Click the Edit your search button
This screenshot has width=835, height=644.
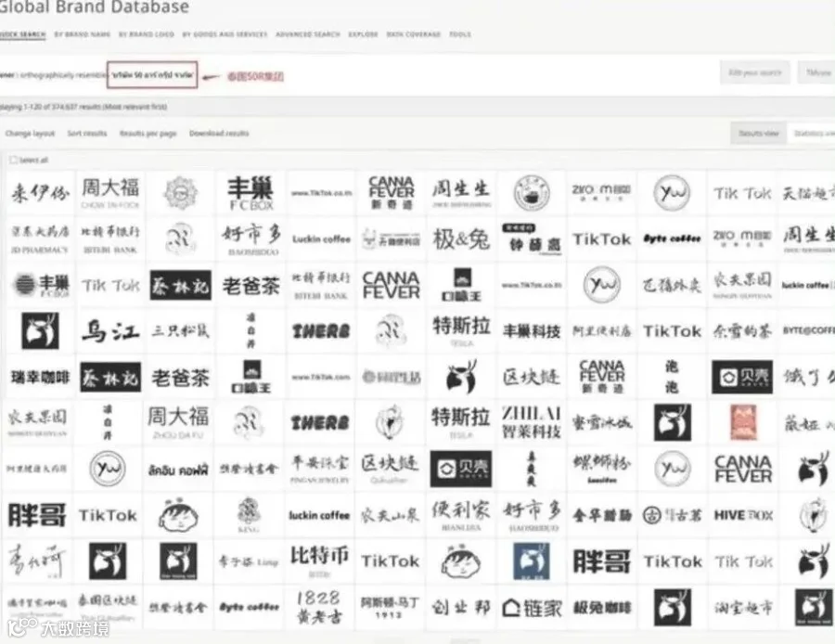(755, 72)
